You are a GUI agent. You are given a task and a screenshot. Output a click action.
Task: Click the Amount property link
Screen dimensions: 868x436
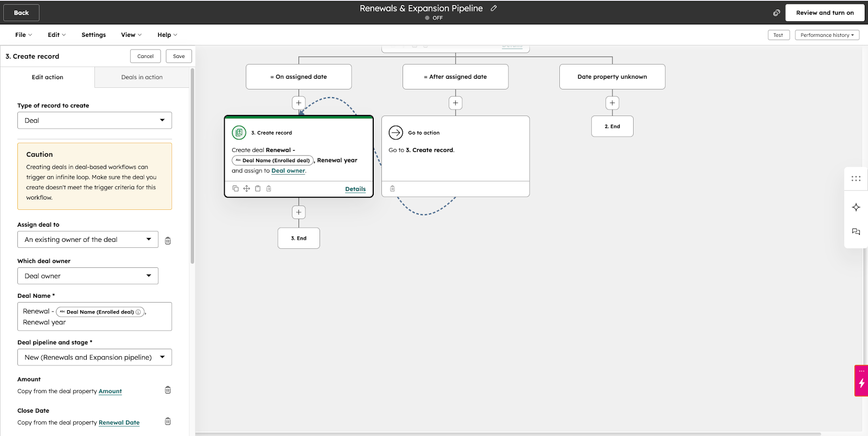click(x=110, y=391)
